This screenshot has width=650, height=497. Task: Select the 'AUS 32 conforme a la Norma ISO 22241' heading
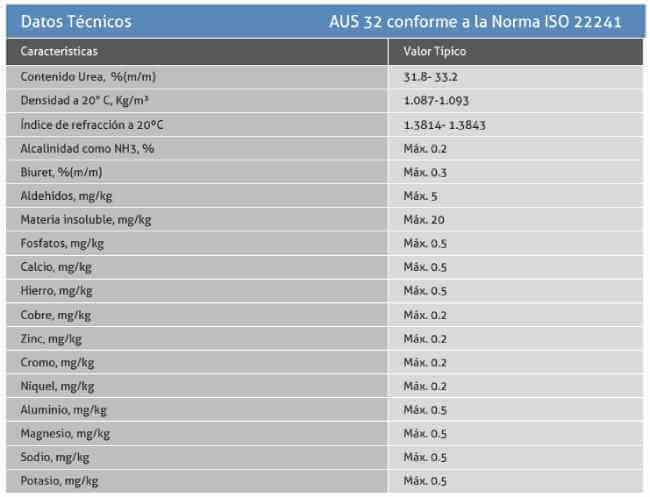[475, 22]
